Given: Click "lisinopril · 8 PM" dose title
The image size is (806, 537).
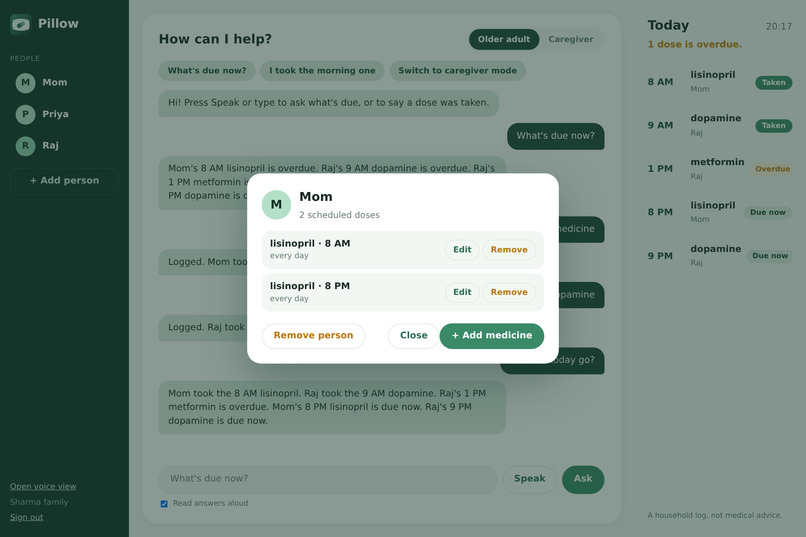Looking at the screenshot, I should click(x=310, y=286).
